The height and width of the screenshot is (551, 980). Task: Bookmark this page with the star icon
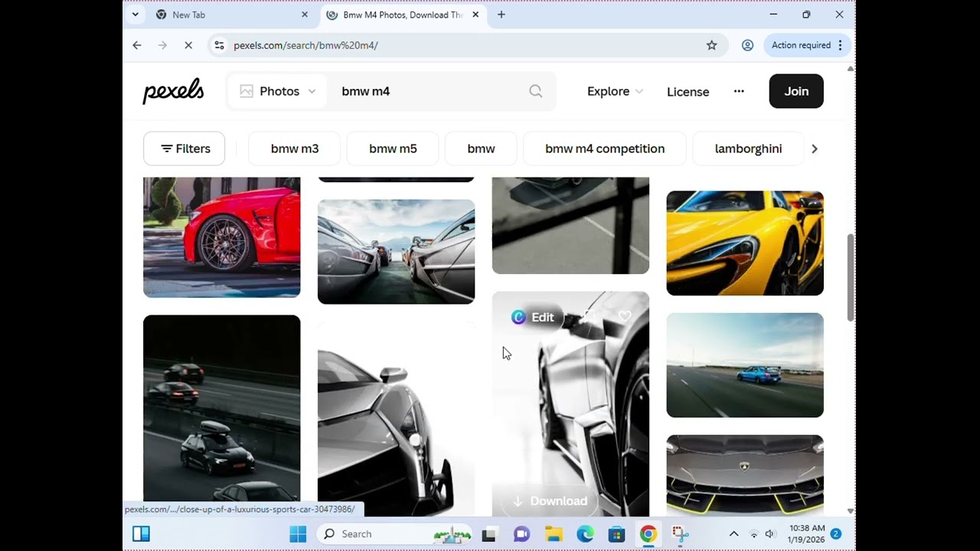click(x=712, y=45)
